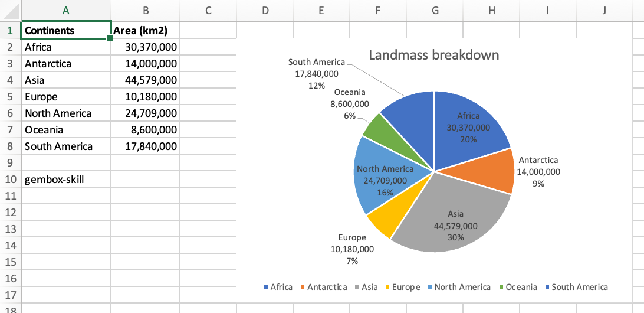644x313 pixels.
Task: Click the South America data label with 12%
Action: tap(317, 74)
